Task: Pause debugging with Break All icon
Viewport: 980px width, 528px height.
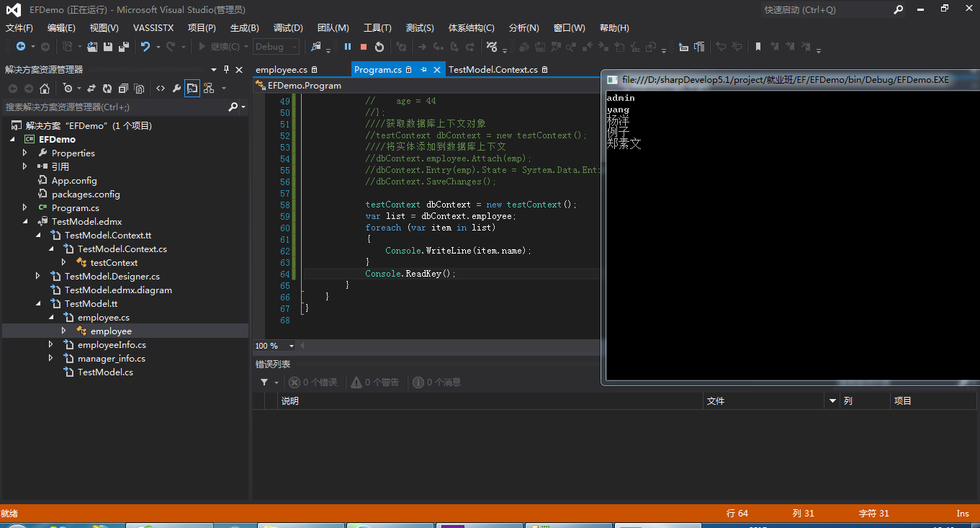Action: pos(348,47)
